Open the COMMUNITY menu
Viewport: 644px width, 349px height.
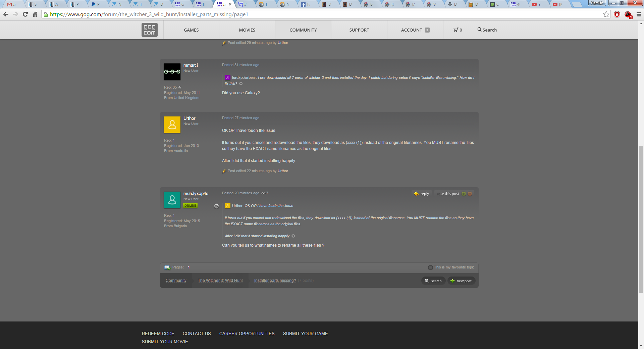(x=303, y=30)
